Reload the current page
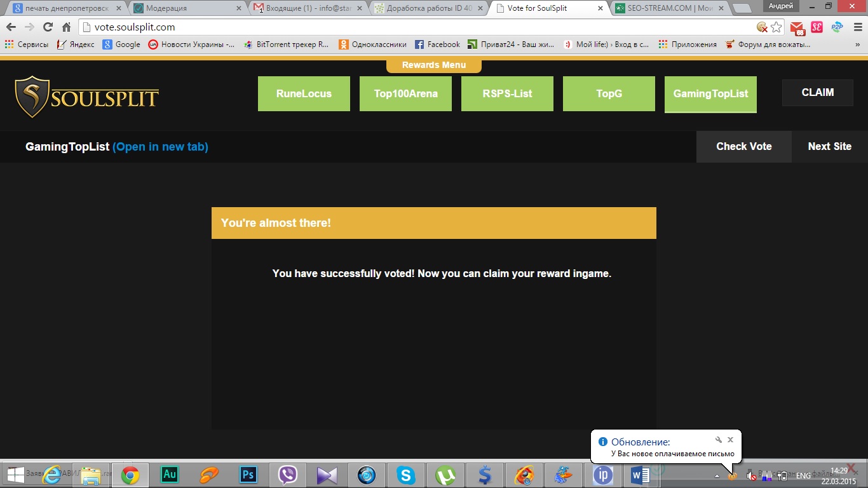868x488 pixels. (x=48, y=27)
